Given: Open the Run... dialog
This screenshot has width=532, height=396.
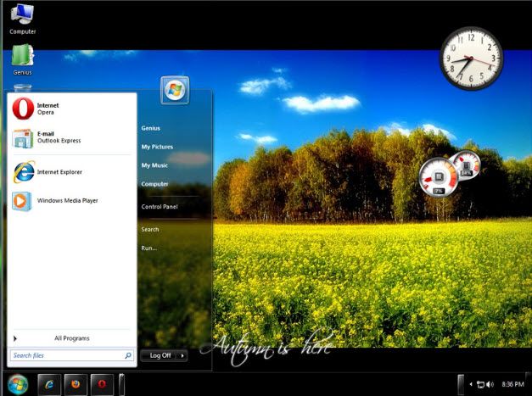Looking at the screenshot, I should coord(149,248).
